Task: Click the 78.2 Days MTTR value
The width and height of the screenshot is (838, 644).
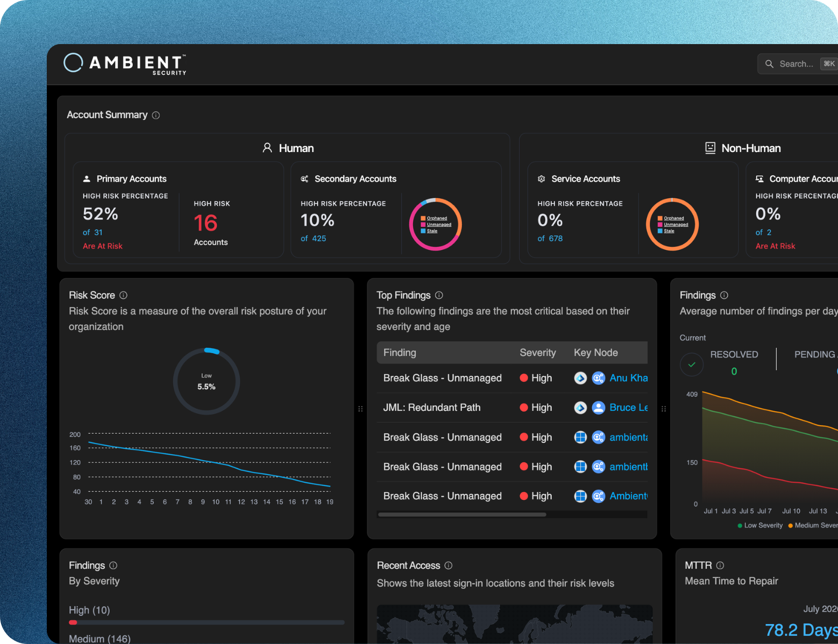Action: 801,630
